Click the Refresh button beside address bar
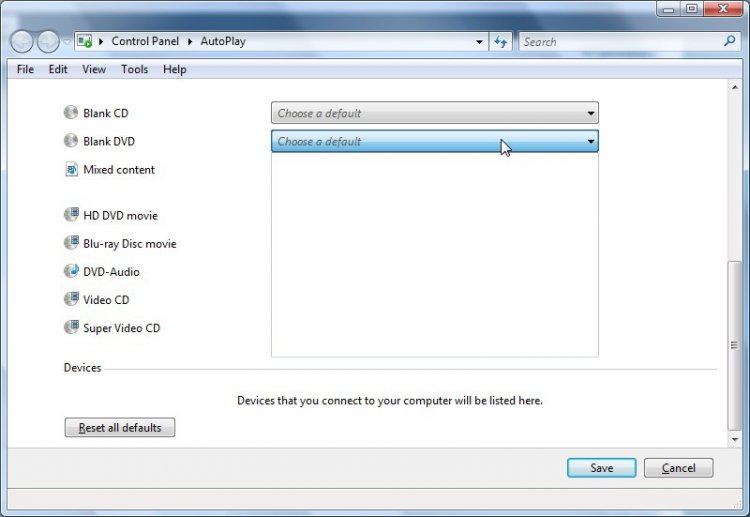This screenshot has width=750, height=517. point(501,42)
